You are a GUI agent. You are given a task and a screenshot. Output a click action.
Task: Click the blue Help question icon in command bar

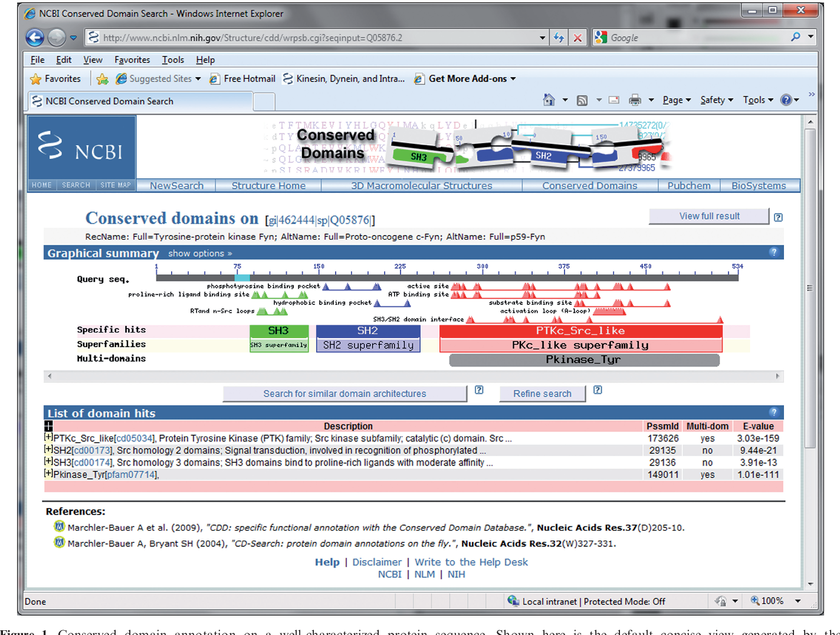(786, 100)
